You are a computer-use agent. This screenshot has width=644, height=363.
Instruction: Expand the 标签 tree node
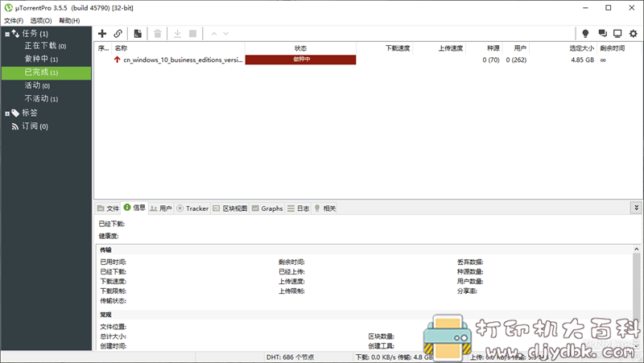tap(7, 113)
